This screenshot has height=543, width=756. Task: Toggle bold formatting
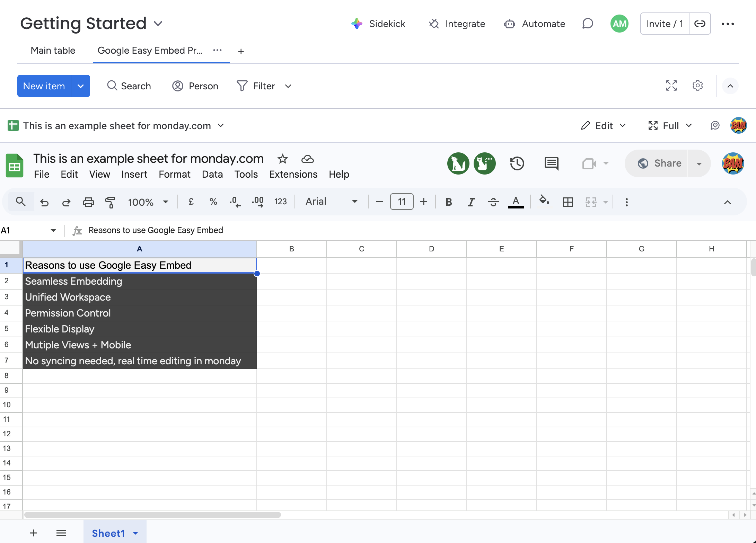[449, 202]
